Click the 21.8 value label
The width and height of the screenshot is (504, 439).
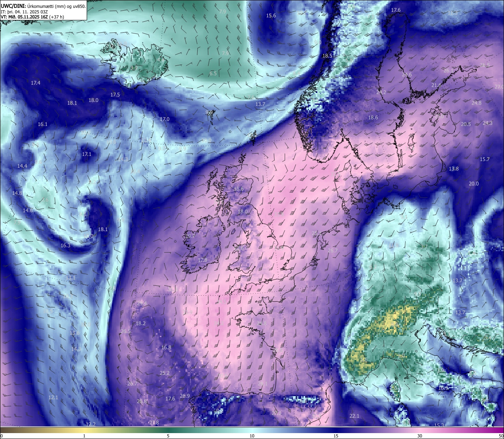[x=154, y=422]
